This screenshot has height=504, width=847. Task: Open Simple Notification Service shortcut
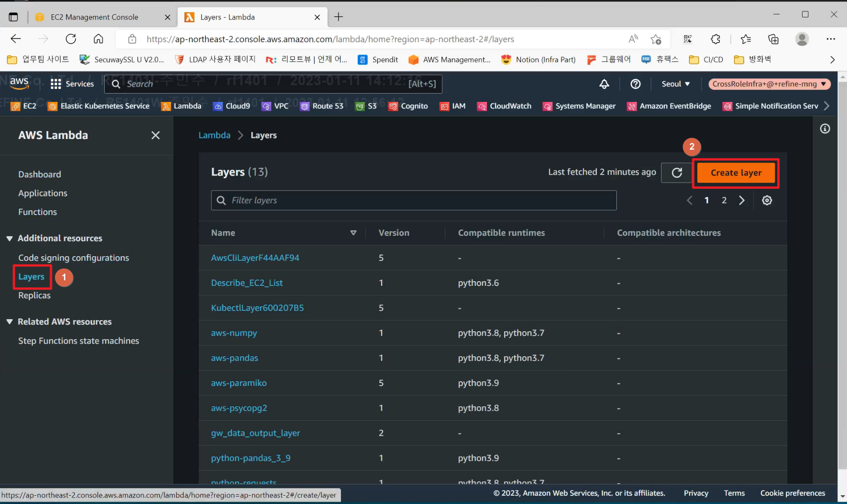pyautogui.click(x=771, y=106)
